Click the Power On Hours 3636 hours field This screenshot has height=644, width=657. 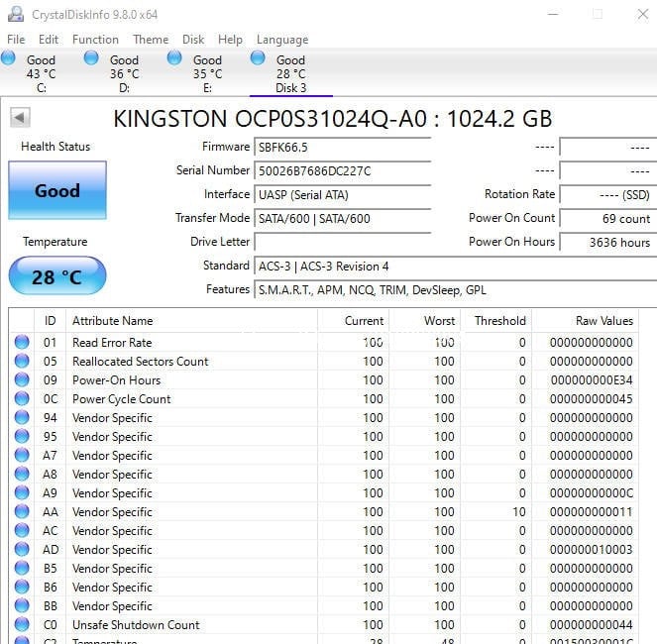[608, 242]
